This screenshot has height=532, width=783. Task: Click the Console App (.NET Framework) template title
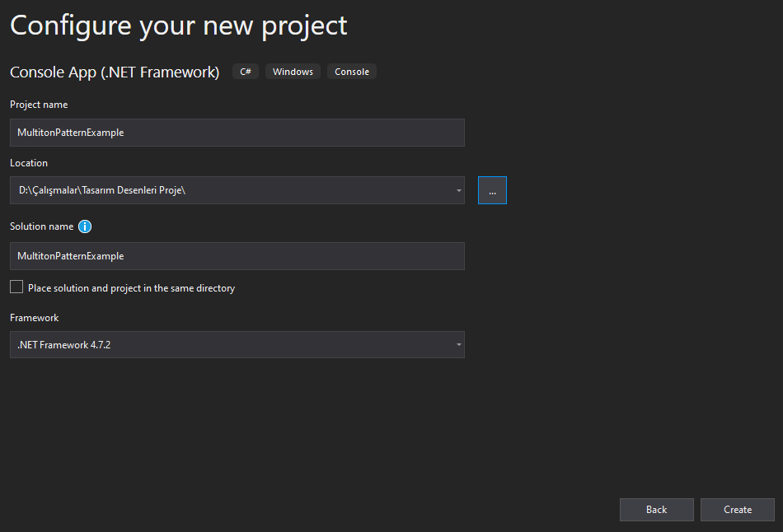click(x=115, y=72)
